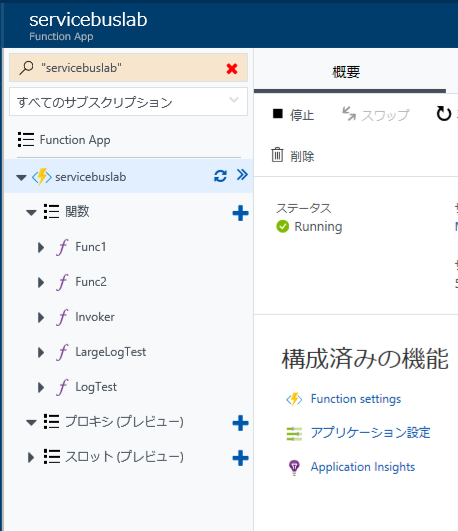This screenshot has height=531, width=458.
Task: Select the スロット (プレビュー) row label
Action: (124, 456)
